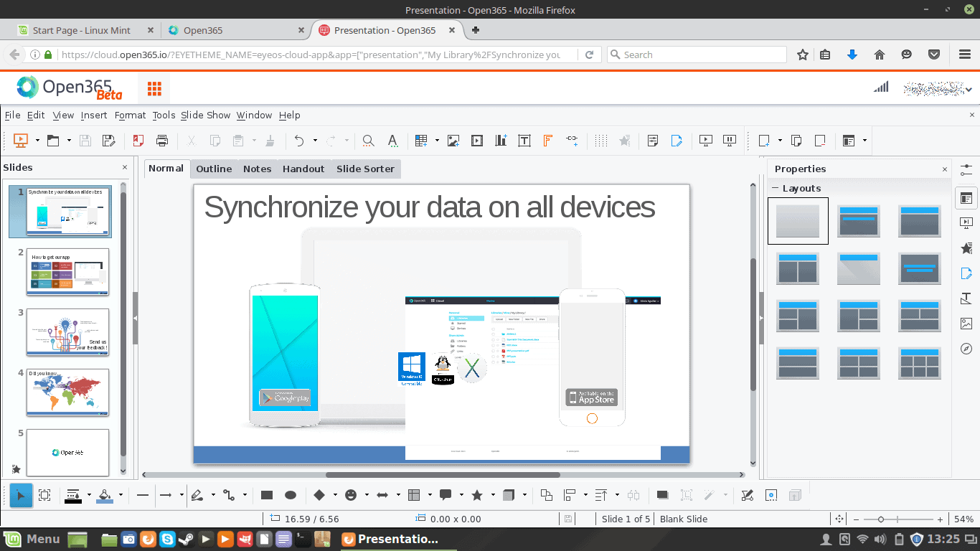
Task: Click the New Slide icon
Action: coord(765,141)
